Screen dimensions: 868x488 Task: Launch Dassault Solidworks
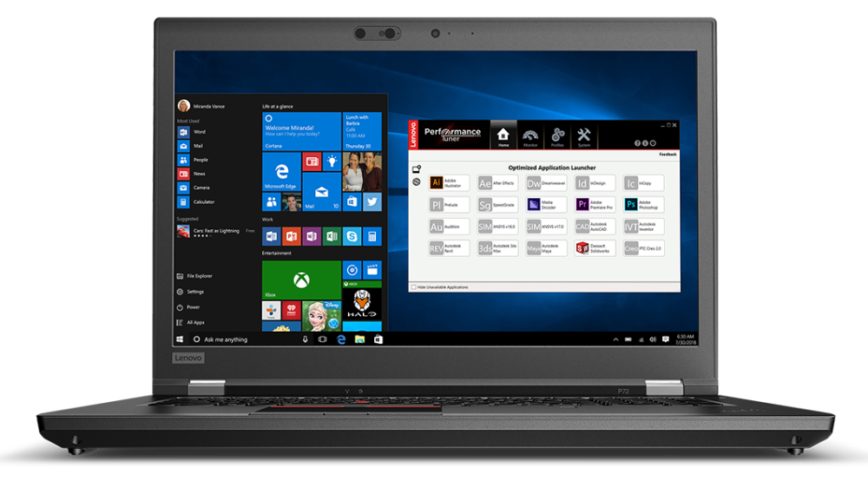pos(595,248)
